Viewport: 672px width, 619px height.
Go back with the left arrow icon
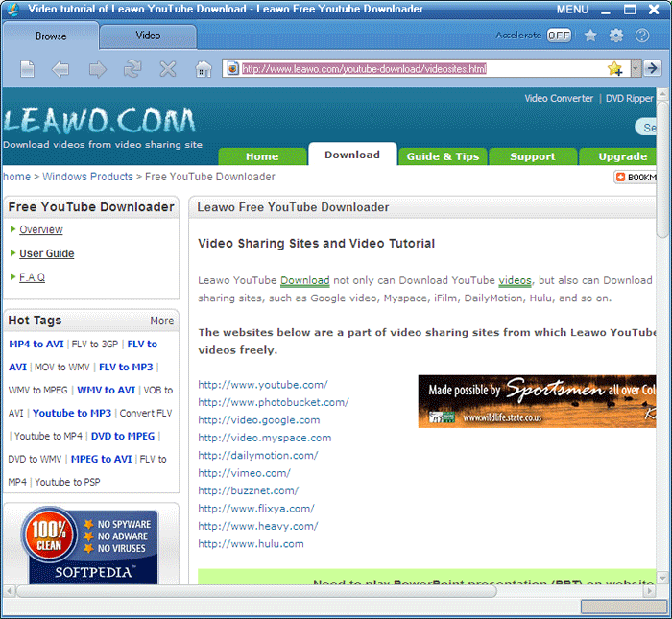(x=60, y=69)
